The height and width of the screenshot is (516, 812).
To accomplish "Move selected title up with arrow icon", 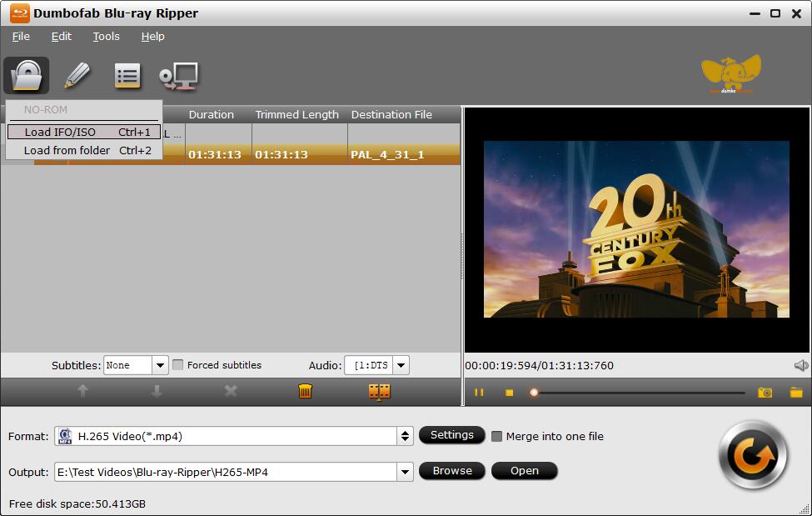I will tap(82, 391).
